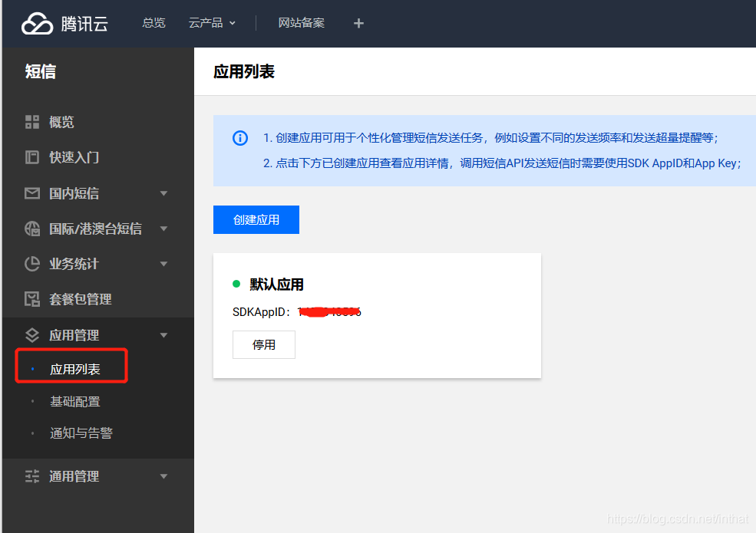Image resolution: width=756 pixels, height=533 pixels.
Task: Click the 业务统计 statistics icon
Action: (32, 264)
